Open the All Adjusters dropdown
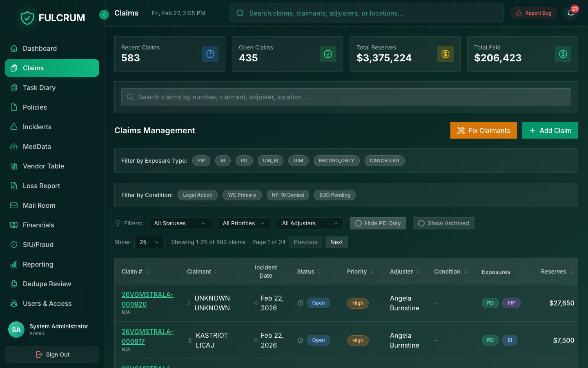 310,223
